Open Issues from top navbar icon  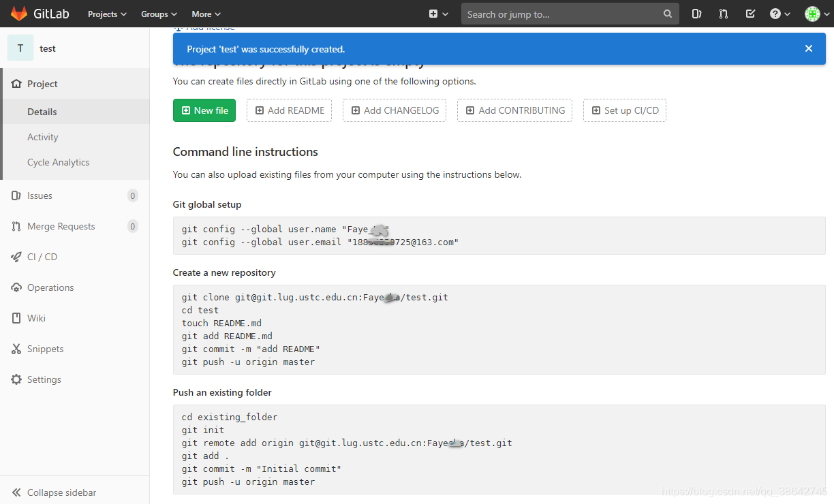pyautogui.click(x=696, y=14)
